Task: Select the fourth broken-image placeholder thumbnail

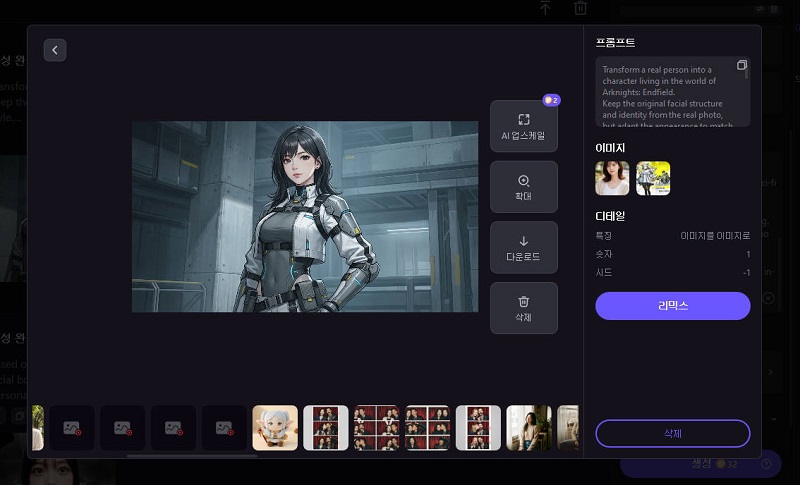Action: [x=224, y=428]
